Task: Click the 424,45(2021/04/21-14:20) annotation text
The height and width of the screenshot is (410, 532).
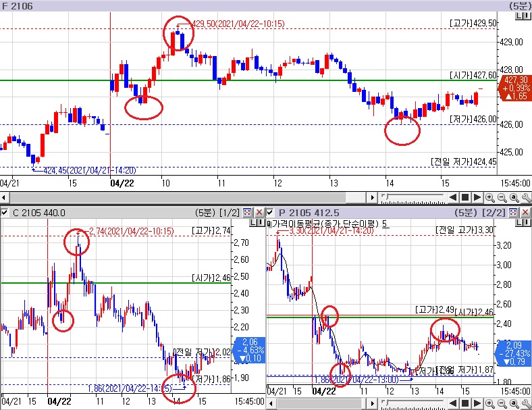Action: (90, 170)
